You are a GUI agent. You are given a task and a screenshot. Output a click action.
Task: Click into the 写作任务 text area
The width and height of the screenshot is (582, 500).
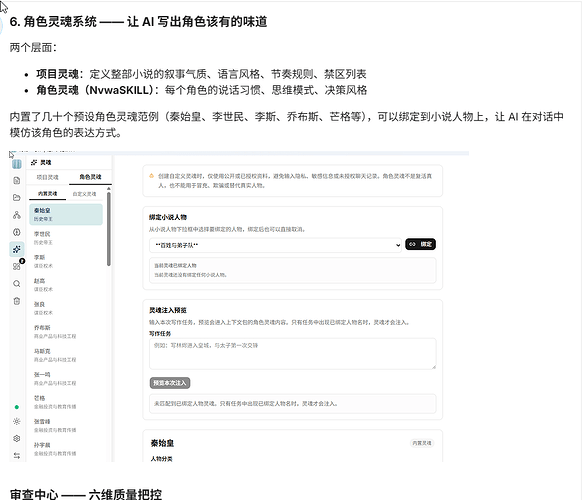tap(292, 353)
